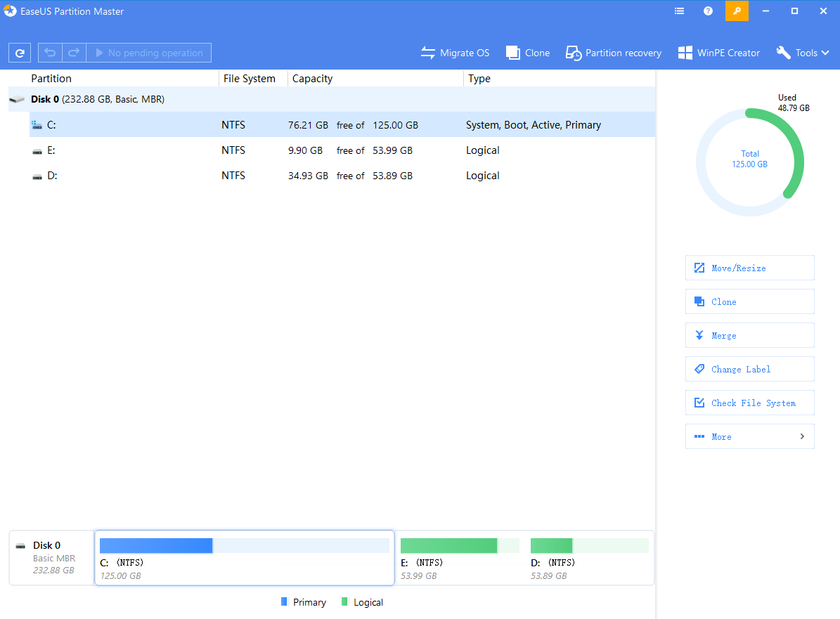
Task: Click the Capacity column header
Action: (x=312, y=79)
